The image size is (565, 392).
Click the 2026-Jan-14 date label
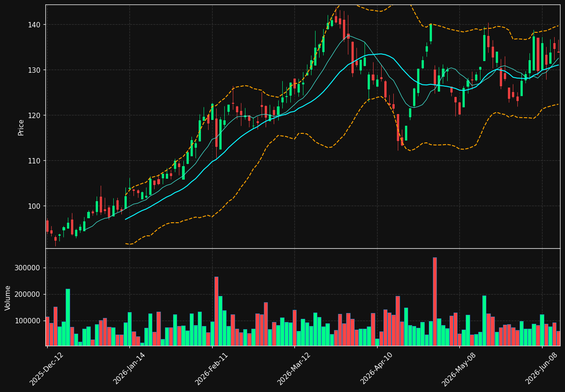(x=129, y=369)
